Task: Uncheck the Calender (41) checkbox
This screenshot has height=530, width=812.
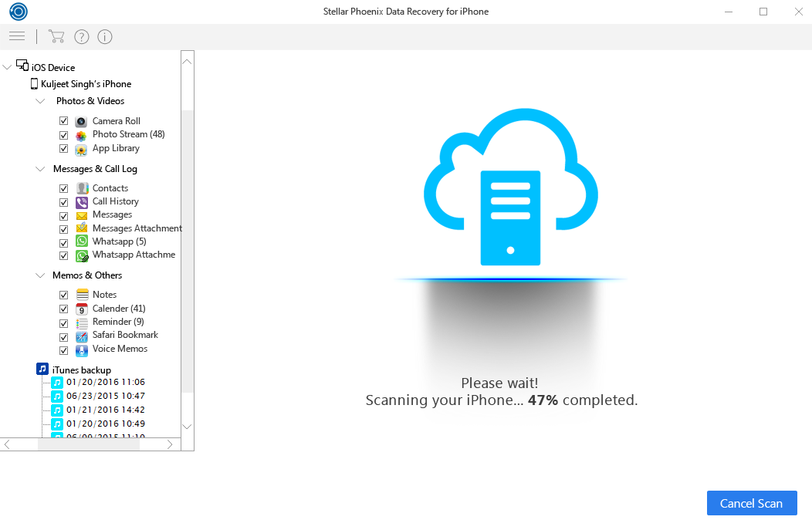Action: [x=64, y=309]
